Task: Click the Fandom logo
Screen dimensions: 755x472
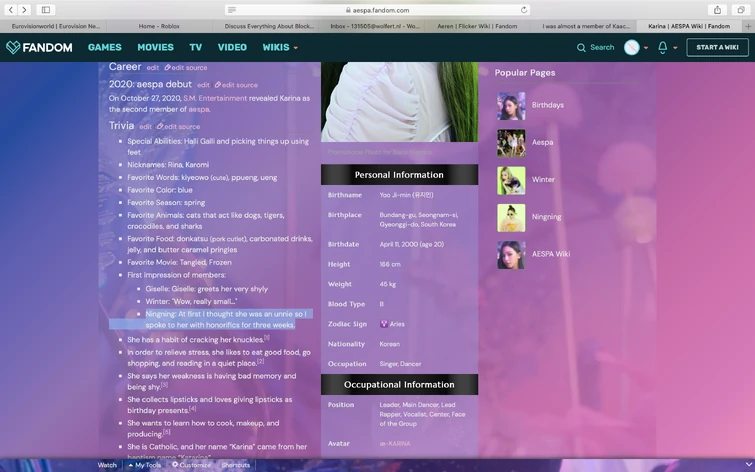Action: tap(39, 47)
